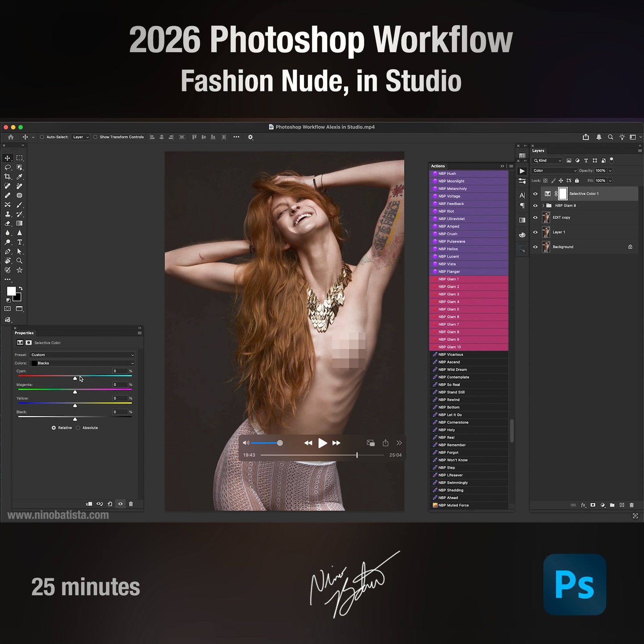
Task: Open the layer blend mode dropdown showing Color
Action: 554,170
